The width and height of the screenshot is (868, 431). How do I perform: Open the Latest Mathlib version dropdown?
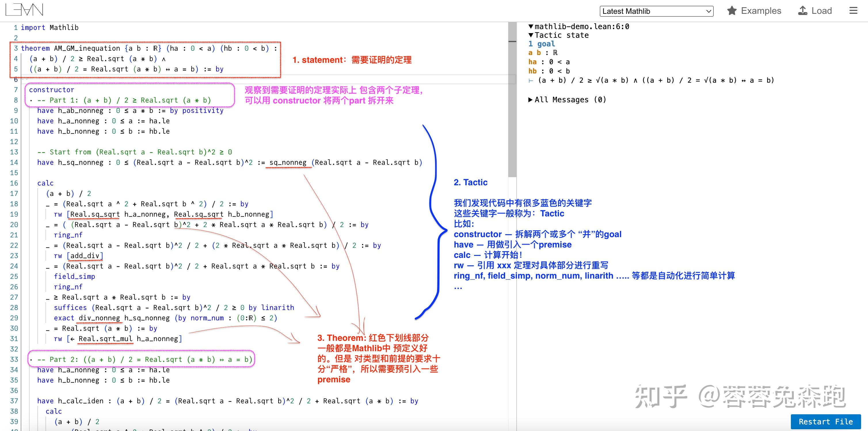[x=656, y=11]
